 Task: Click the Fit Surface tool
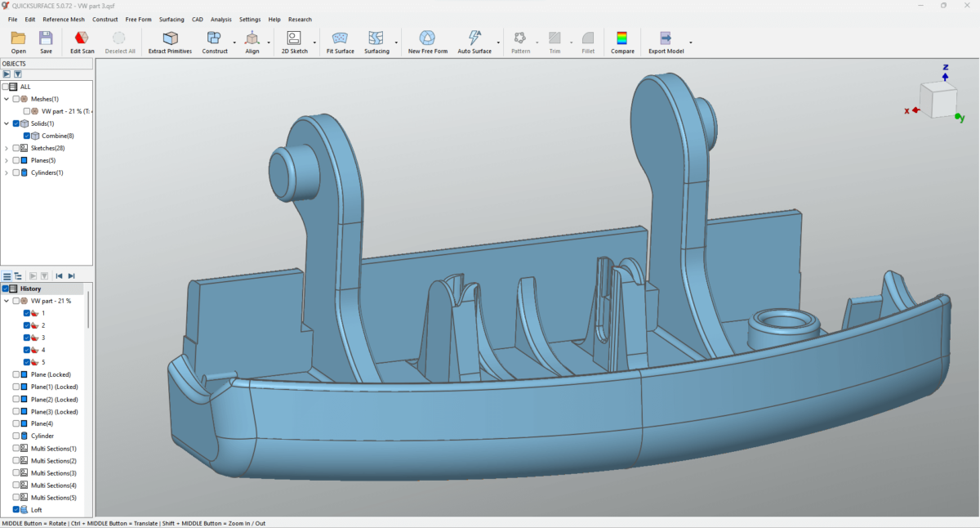pyautogui.click(x=340, y=38)
